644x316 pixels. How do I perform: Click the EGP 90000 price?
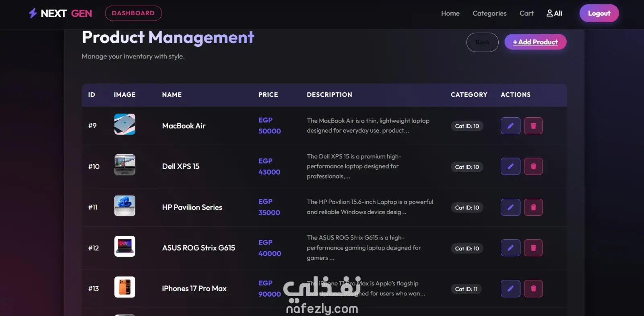point(270,289)
